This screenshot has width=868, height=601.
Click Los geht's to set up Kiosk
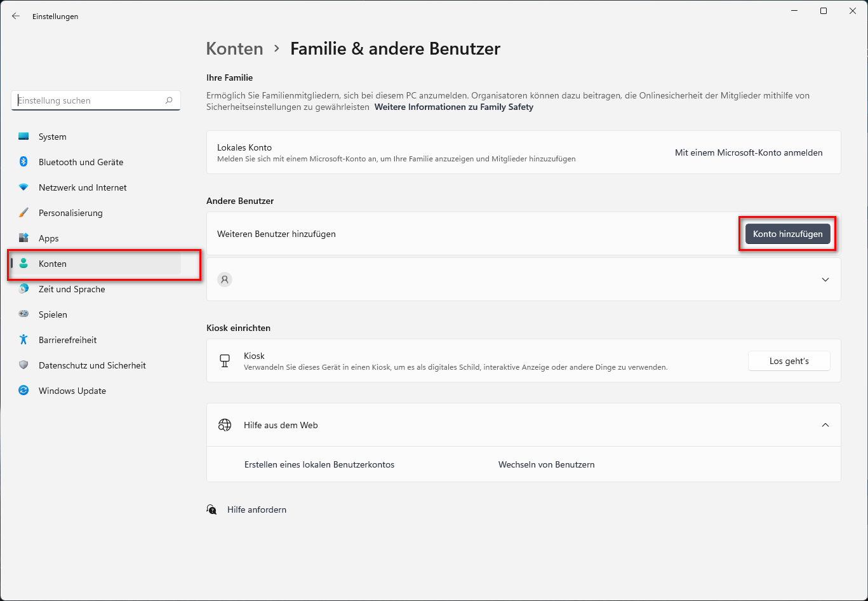tap(789, 361)
